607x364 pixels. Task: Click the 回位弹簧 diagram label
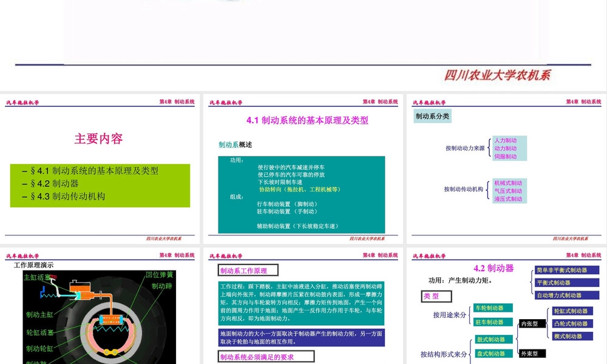coord(159,275)
